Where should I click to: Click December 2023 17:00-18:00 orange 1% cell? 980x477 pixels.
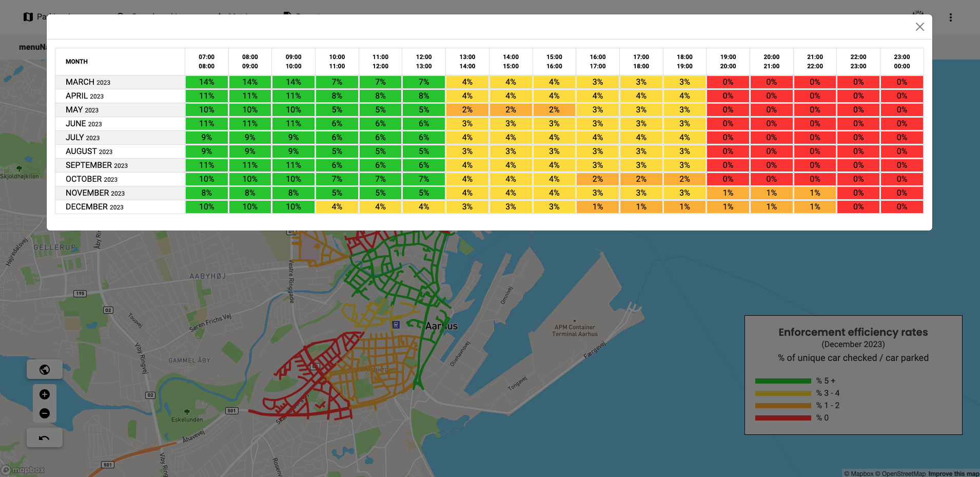point(641,207)
